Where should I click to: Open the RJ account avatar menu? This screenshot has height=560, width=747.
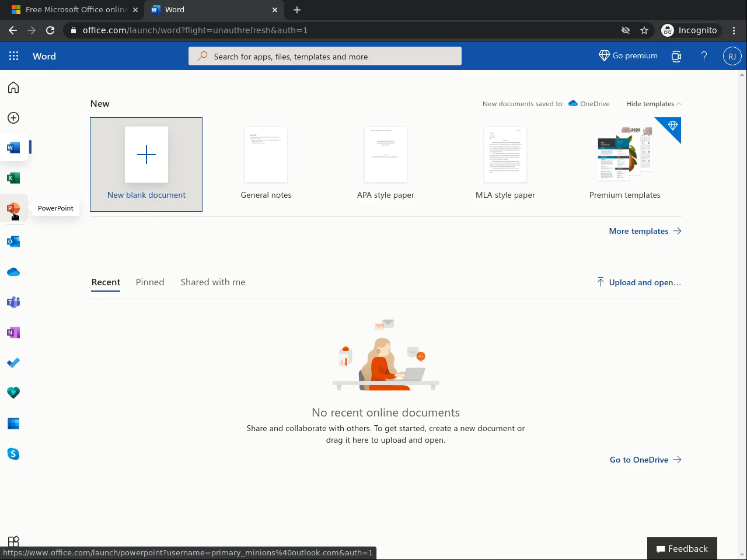[732, 56]
